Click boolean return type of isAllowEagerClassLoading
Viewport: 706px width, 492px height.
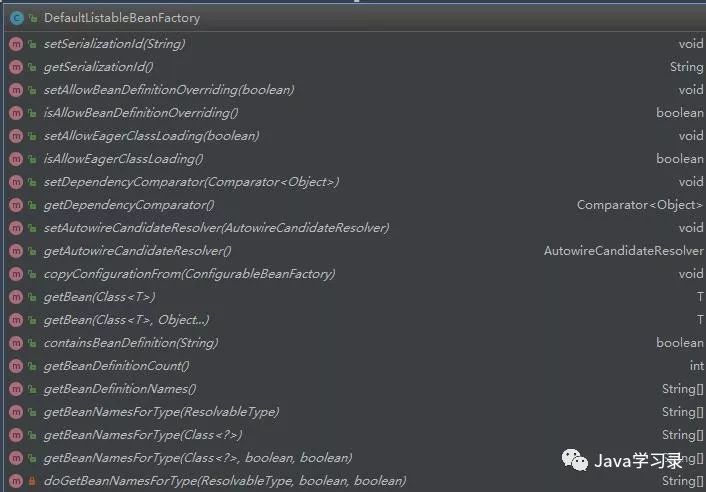680,159
